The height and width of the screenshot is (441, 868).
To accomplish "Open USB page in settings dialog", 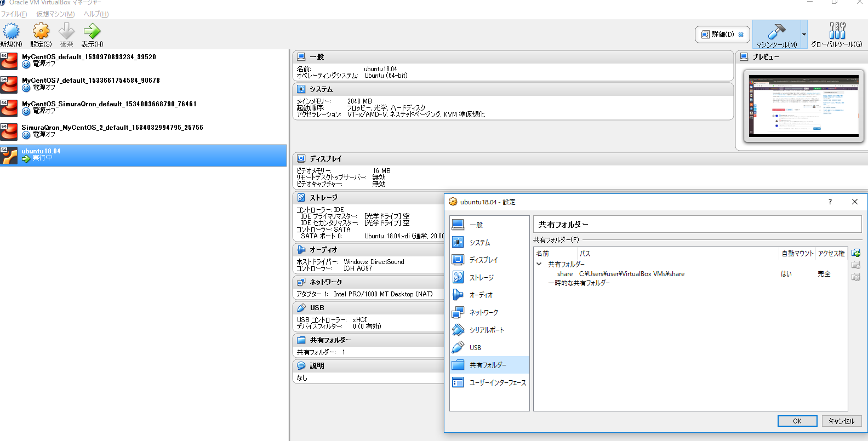I will tap(489, 347).
